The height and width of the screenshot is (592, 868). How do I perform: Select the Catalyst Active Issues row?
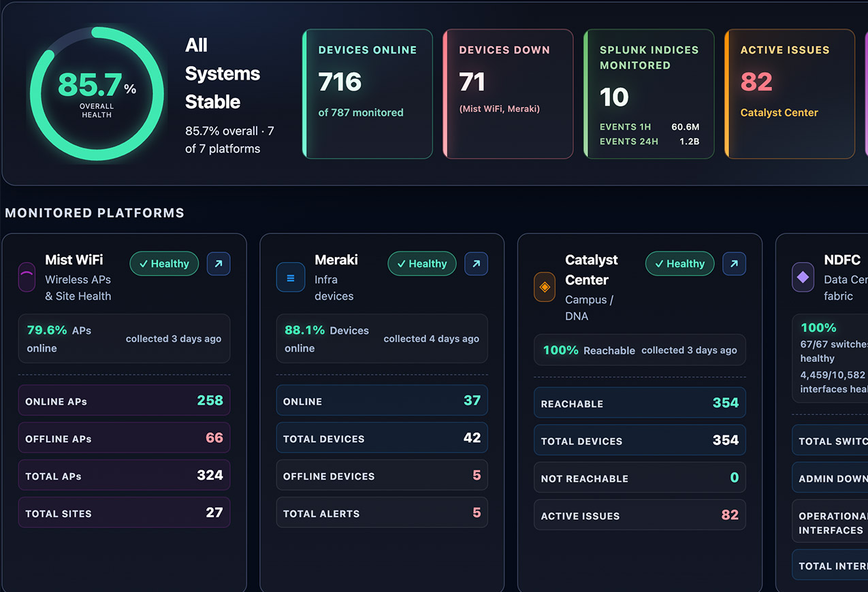tap(640, 515)
